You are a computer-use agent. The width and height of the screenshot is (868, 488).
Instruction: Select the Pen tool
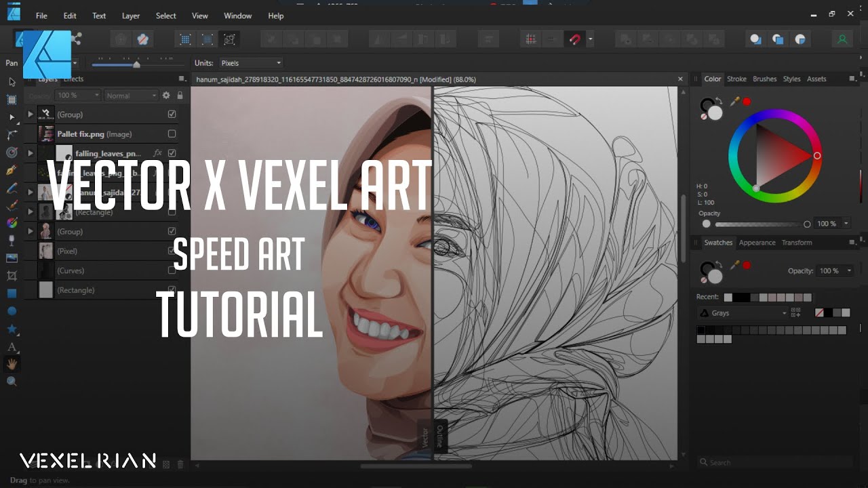click(12, 170)
